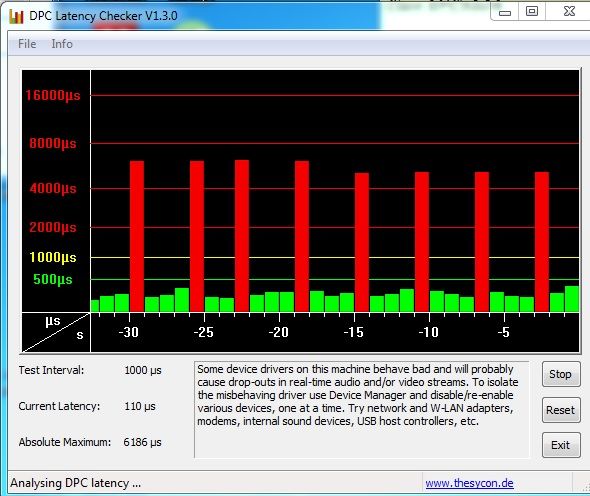590x496 pixels.
Task: Click the Absolute Maximum value 6186 µs
Action: click(142, 442)
